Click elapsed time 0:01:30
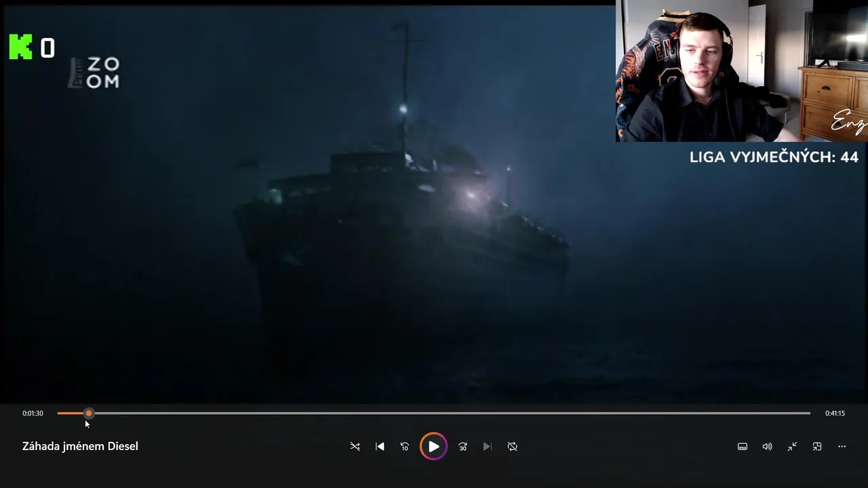The image size is (868, 488). click(33, 413)
